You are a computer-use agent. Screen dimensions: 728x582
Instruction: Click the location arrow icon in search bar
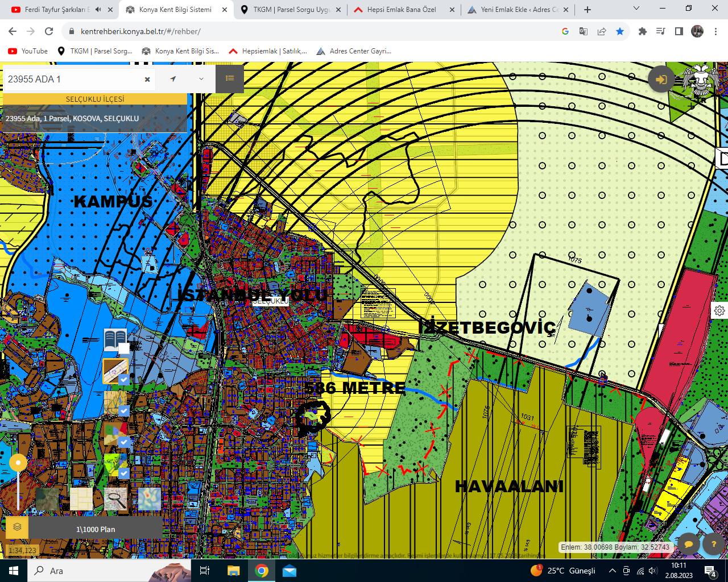(173, 79)
